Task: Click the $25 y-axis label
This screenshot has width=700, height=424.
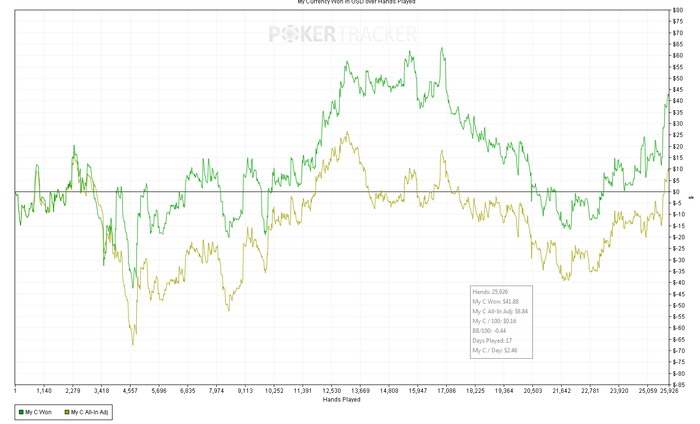Action: 677,135
